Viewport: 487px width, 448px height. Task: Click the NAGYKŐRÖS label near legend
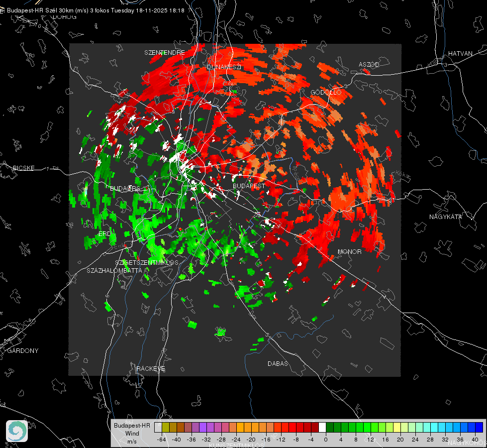click(x=467, y=443)
